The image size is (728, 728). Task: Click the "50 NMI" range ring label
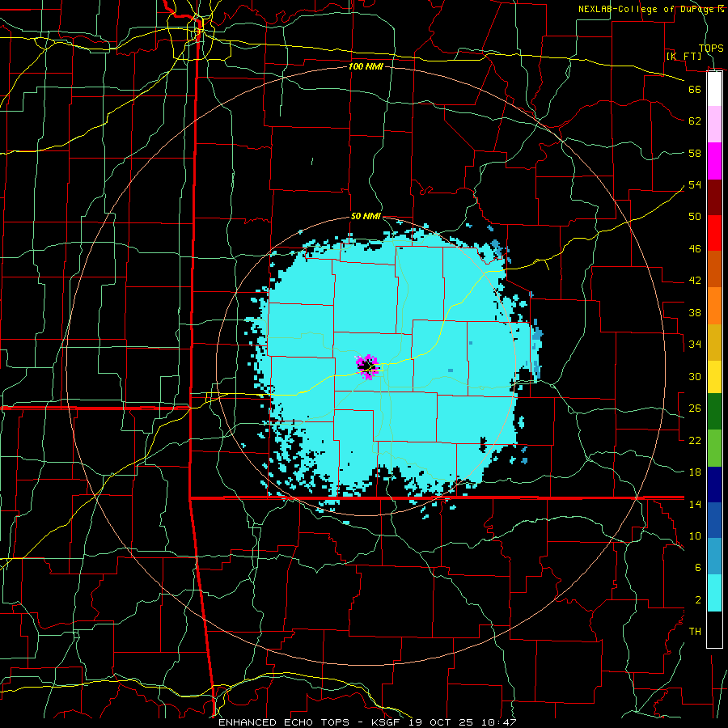click(366, 216)
